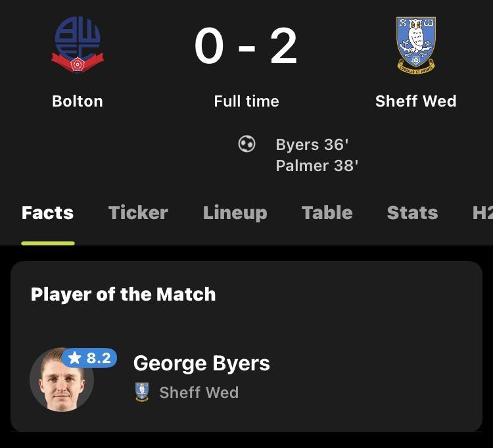Screen dimensions: 493x448
Task: Tap the Player of the Match heading
Action: [x=123, y=294]
